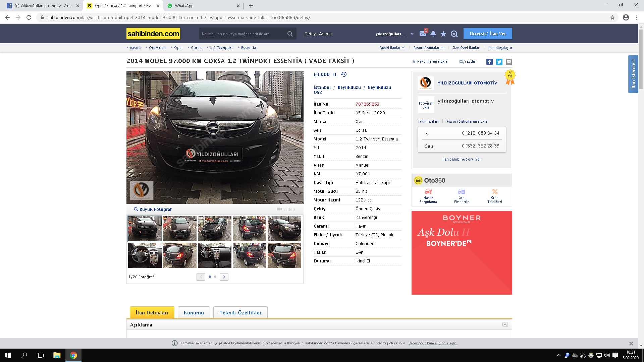Image resolution: width=644 pixels, height=362 pixels.
Task: Open Oto Ekspertiz in Oto360
Action: 462,196
